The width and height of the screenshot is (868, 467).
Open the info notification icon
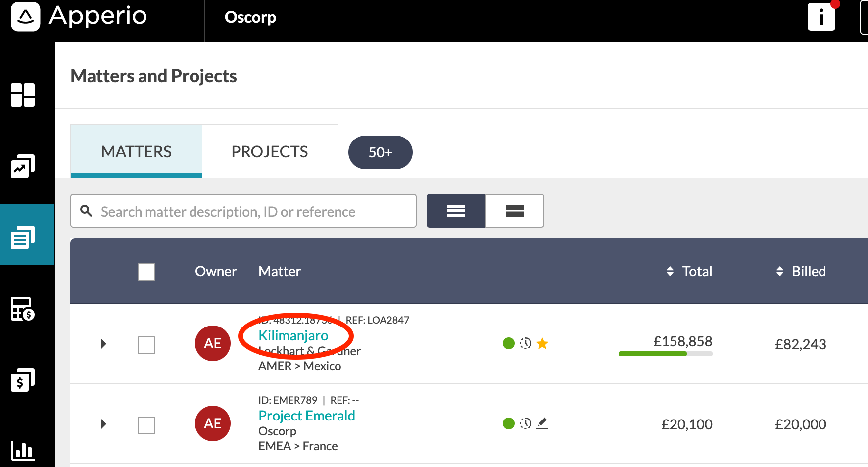pyautogui.click(x=821, y=17)
